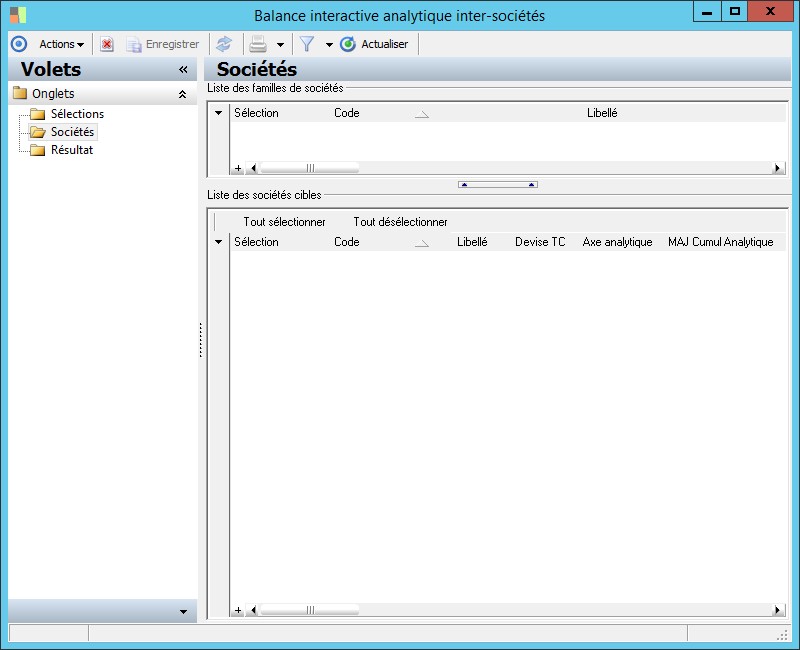This screenshot has width=800, height=650.
Task: Click the application icon in title bar
Action: point(18,15)
